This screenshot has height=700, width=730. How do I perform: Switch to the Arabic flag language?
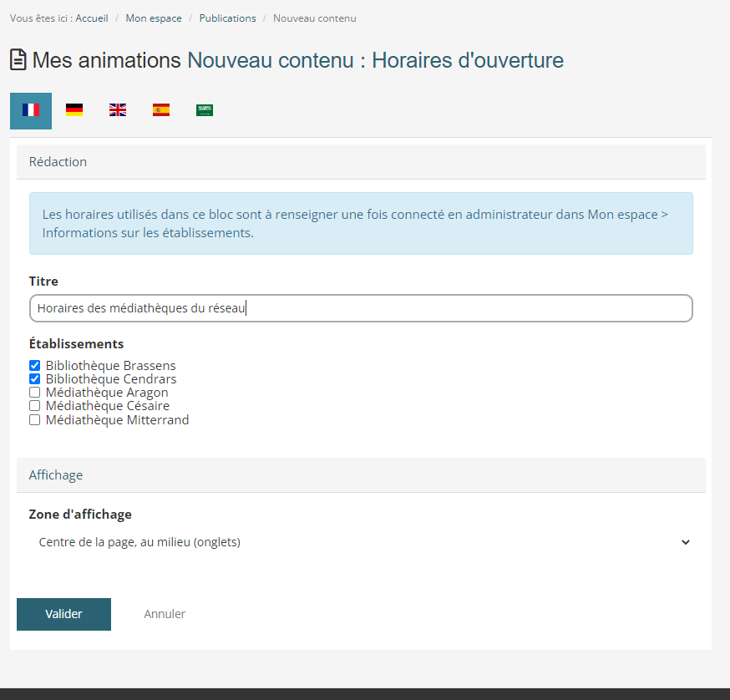click(x=205, y=110)
